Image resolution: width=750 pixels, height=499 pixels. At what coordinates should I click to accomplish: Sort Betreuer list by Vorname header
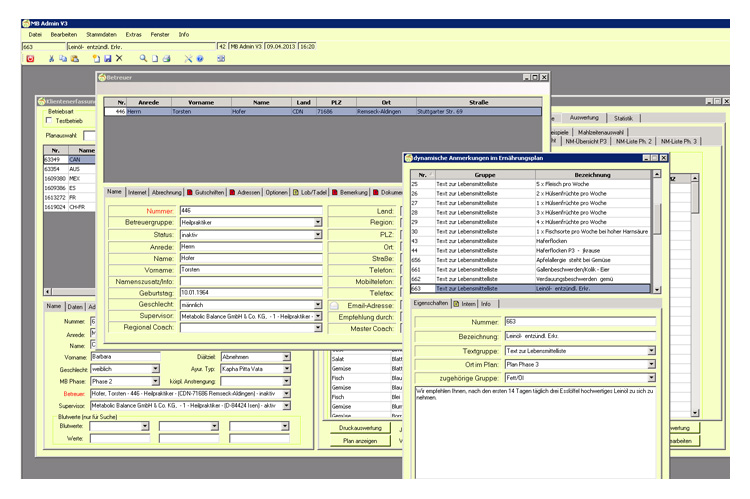(x=201, y=102)
